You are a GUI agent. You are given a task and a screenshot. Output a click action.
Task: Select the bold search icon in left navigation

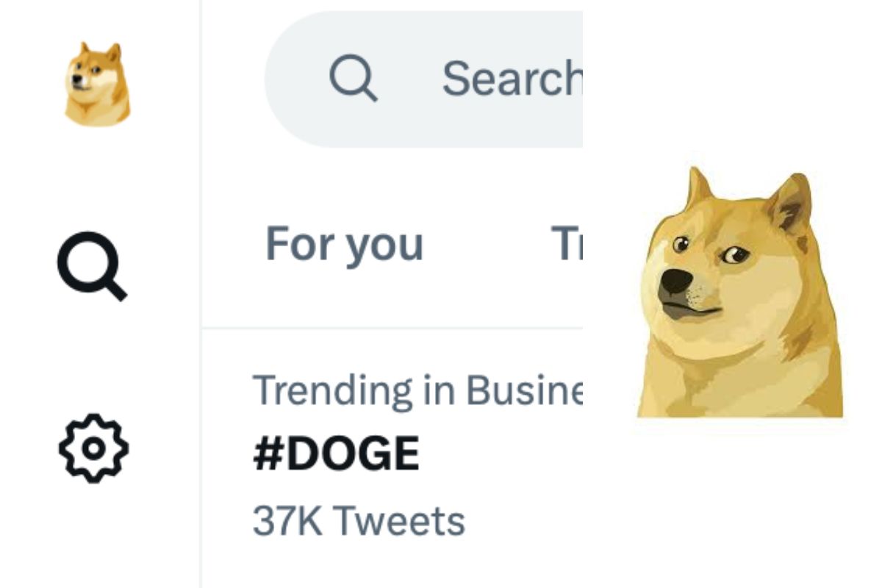92,265
